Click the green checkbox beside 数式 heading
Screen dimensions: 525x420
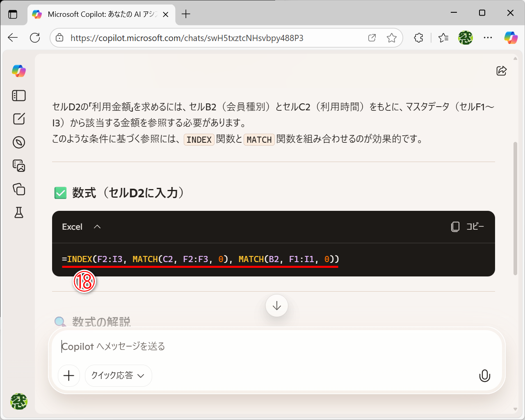coord(60,193)
